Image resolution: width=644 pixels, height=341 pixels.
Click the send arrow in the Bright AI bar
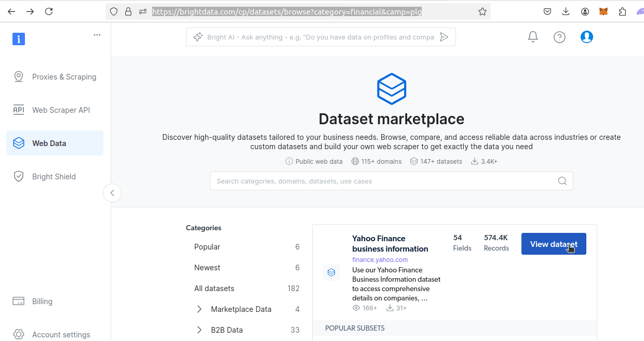coord(444,36)
